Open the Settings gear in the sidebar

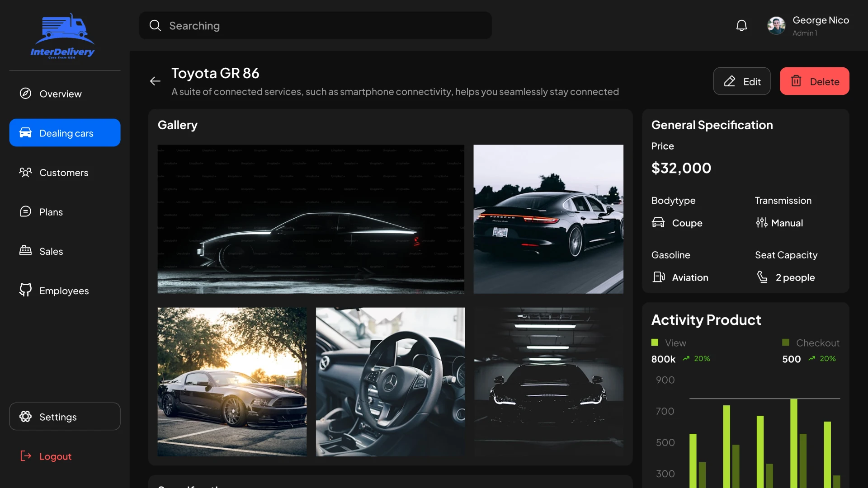pos(26,416)
